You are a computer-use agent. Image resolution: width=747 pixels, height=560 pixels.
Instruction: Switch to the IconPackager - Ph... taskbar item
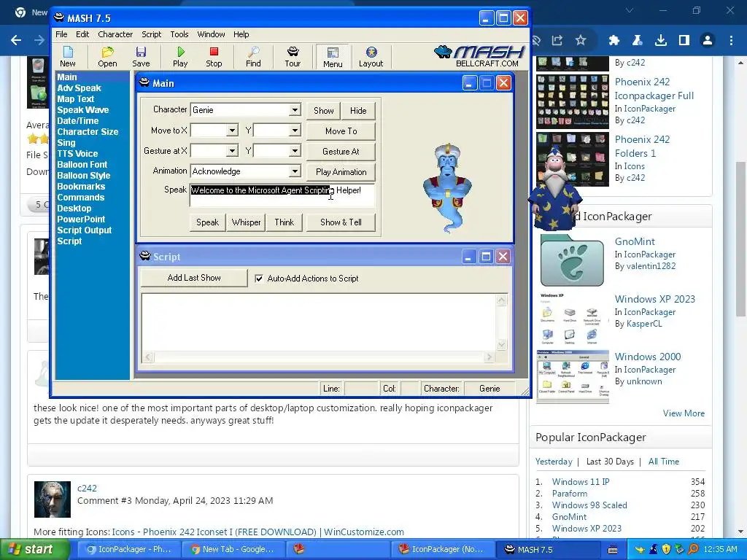pyautogui.click(x=128, y=549)
